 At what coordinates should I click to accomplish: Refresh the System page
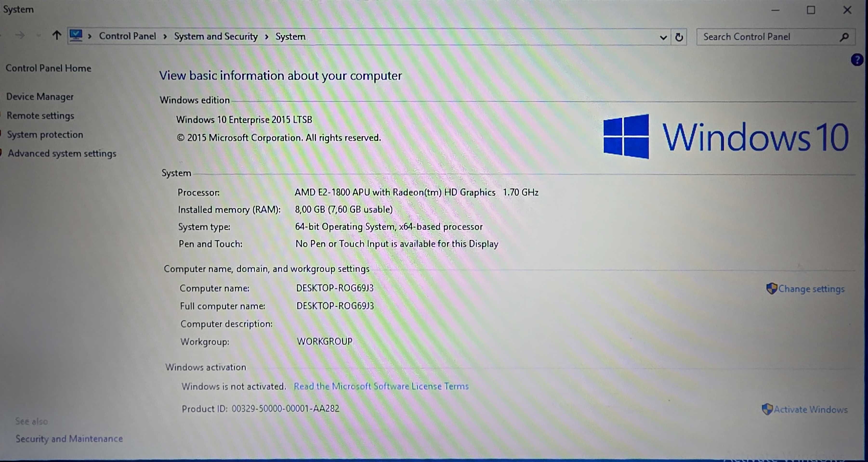679,37
